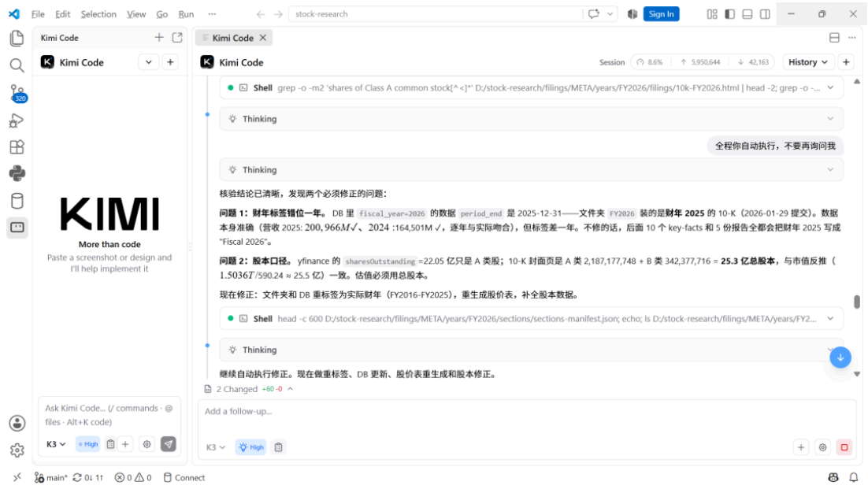Click the chat scrollbar thumb

[857, 302]
